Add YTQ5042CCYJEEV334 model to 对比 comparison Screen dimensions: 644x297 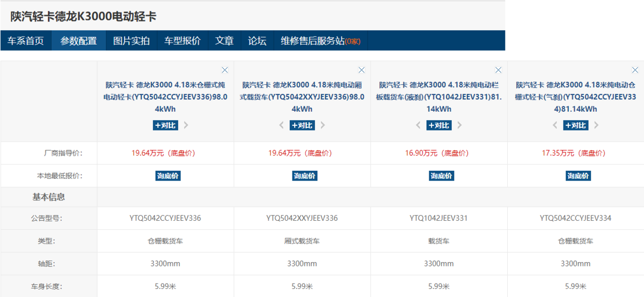576,125
